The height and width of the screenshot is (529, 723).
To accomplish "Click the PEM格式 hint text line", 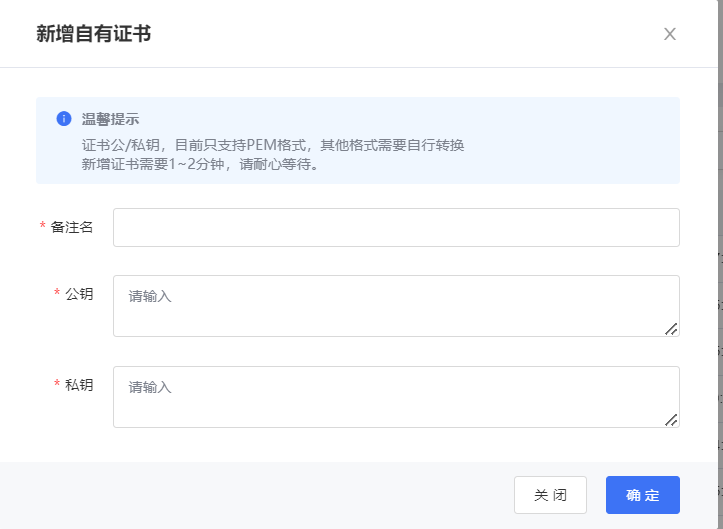I will 273,145.
